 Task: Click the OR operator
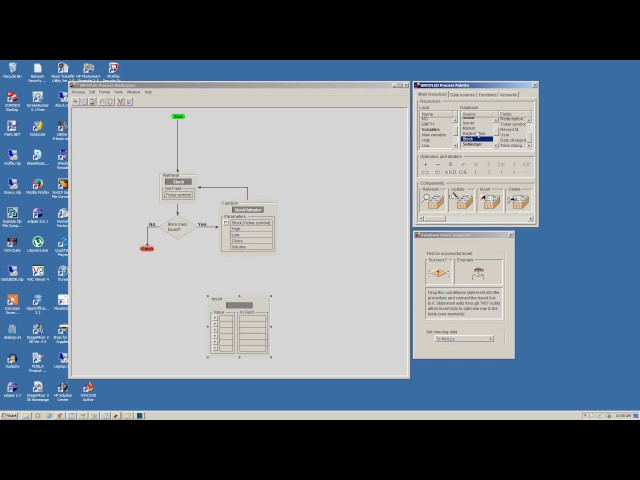[x=463, y=172]
